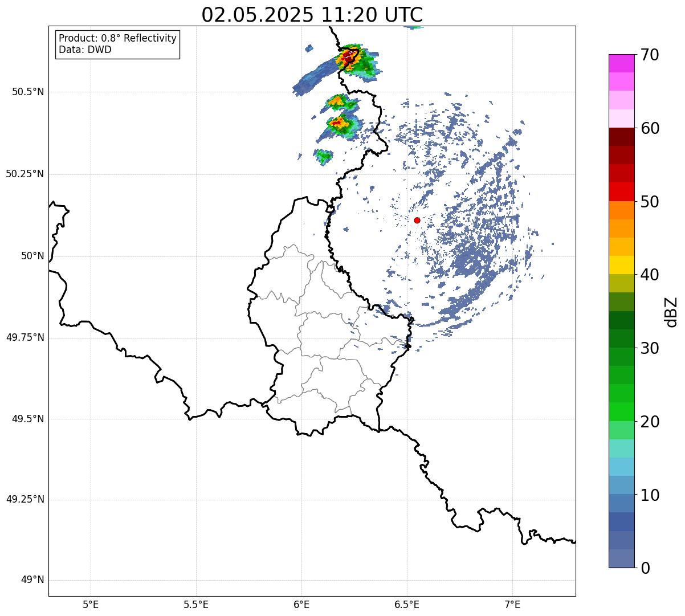685x616 pixels.
Task: Click the slate-blue bottom colorbar swatch at 0
Action: click(622, 558)
